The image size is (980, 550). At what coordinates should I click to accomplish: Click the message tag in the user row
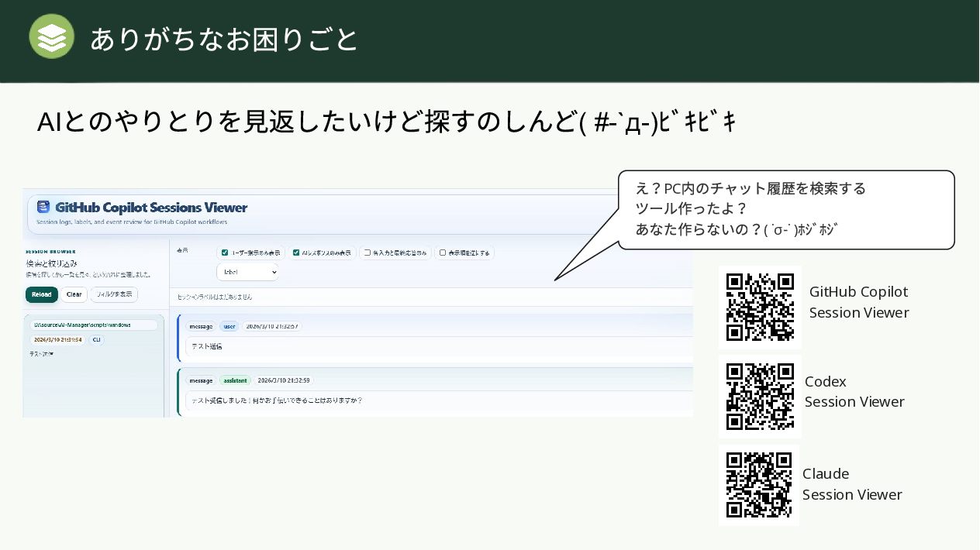pos(201,326)
